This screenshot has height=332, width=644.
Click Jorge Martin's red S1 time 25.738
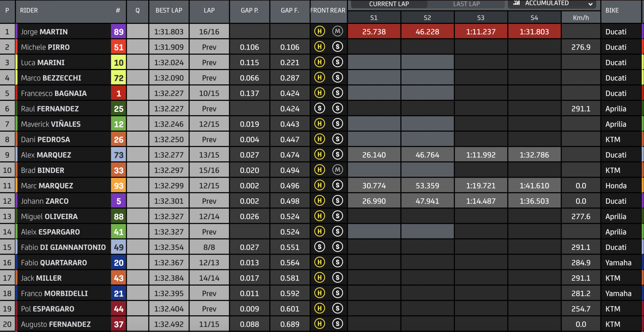pos(374,32)
